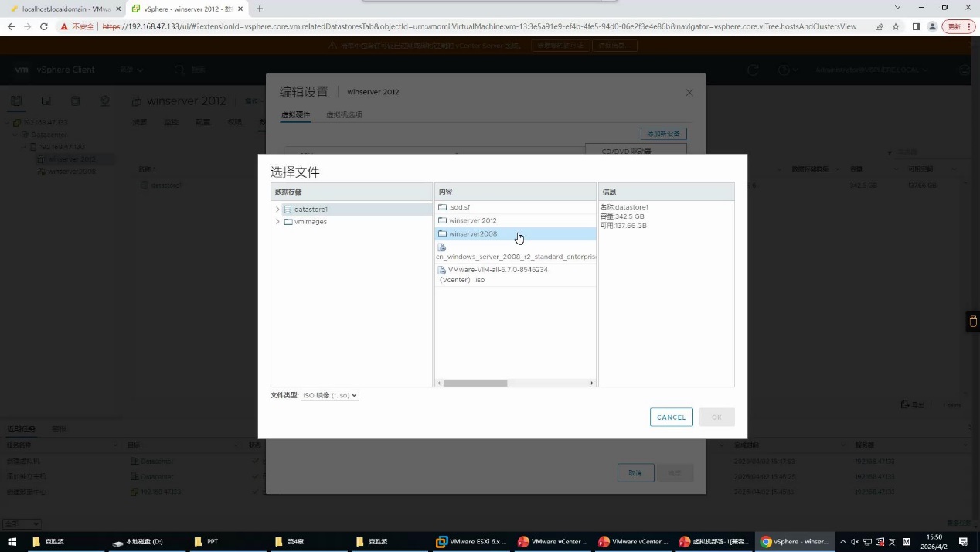Click the vmimages folder icon
Viewport: 980px width, 552px height.
pos(288,222)
